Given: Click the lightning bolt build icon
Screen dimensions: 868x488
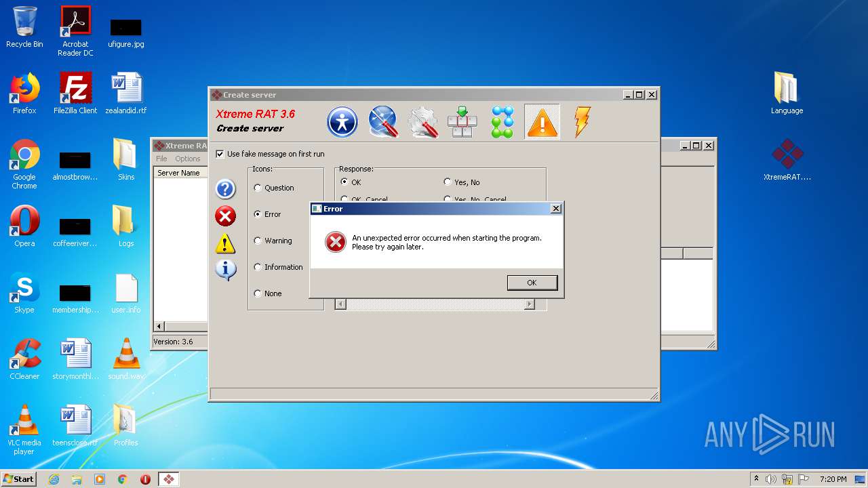Looking at the screenshot, I should (x=582, y=122).
